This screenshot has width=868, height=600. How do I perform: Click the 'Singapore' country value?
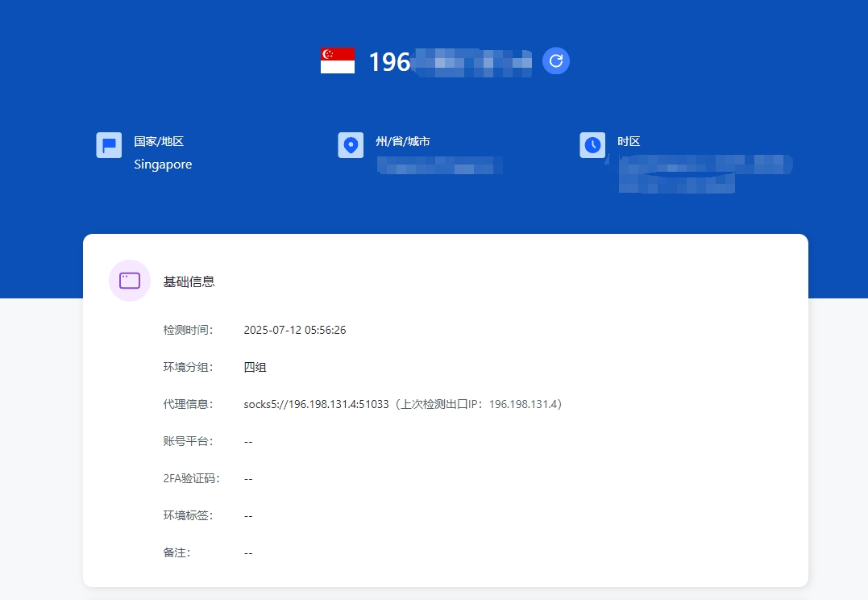click(x=163, y=165)
